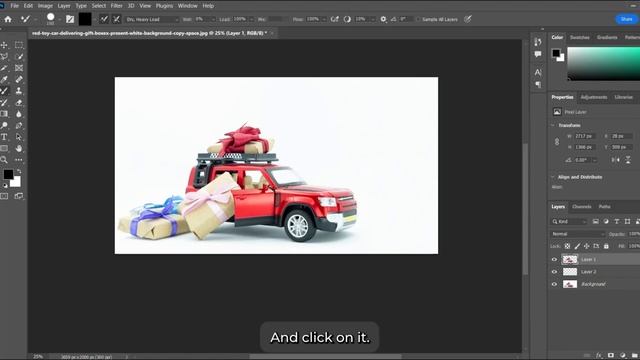This screenshot has height=360, width=640.
Task: Select the Frame tool
Action: tap(19, 68)
